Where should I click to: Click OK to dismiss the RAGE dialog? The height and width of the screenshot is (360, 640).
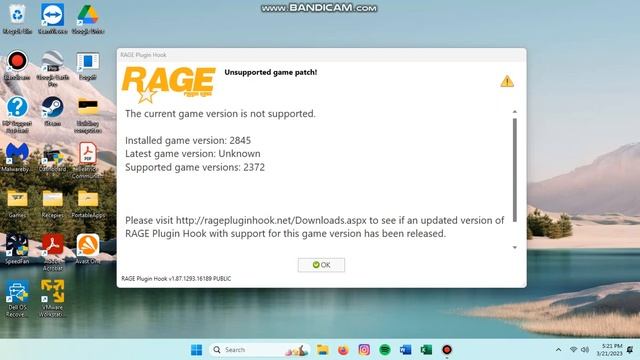click(321, 265)
